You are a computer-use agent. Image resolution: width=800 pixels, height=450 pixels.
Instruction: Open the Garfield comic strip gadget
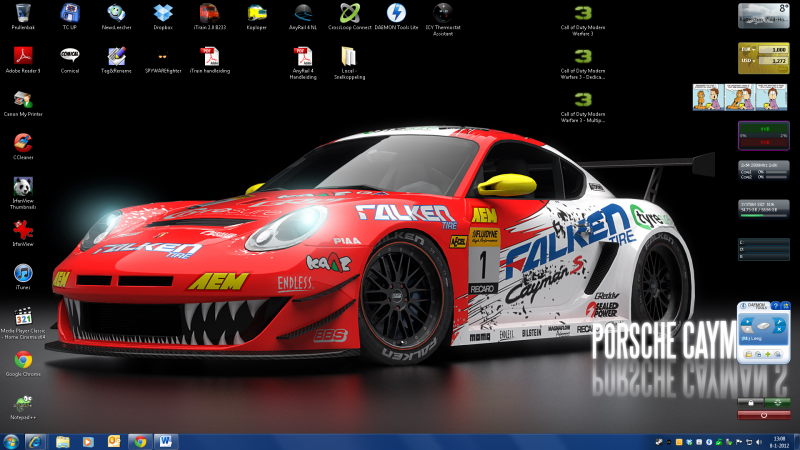coord(740,97)
